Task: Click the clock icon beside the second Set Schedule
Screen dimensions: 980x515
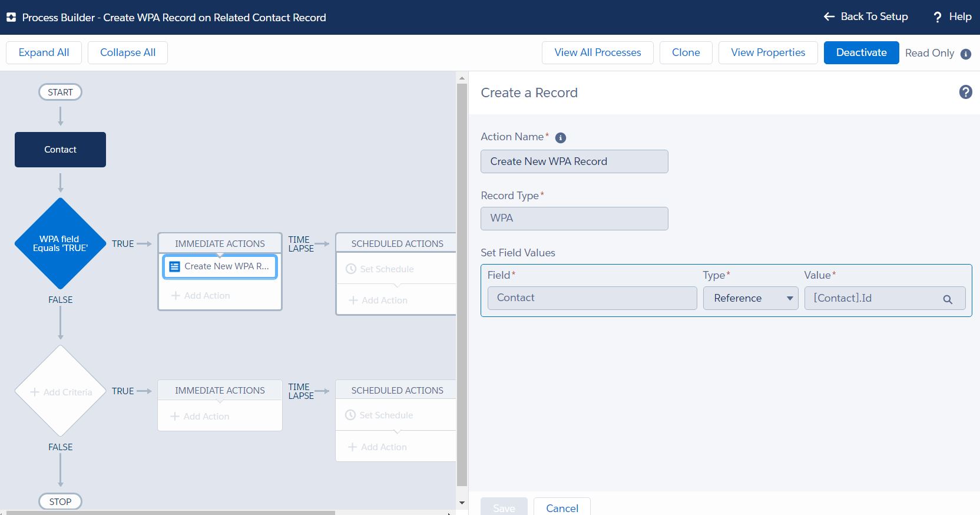Action: (x=350, y=415)
